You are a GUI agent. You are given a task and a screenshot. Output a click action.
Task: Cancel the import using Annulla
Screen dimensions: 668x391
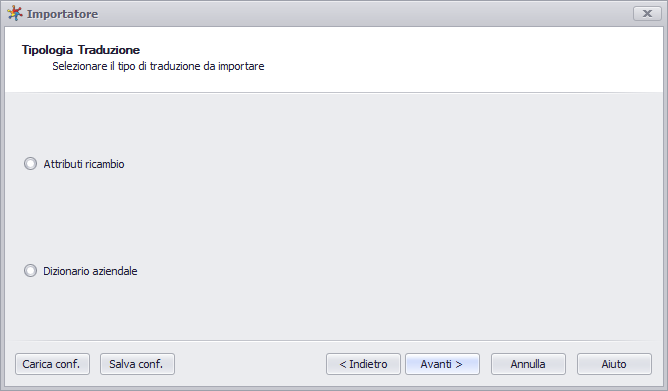point(528,364)
